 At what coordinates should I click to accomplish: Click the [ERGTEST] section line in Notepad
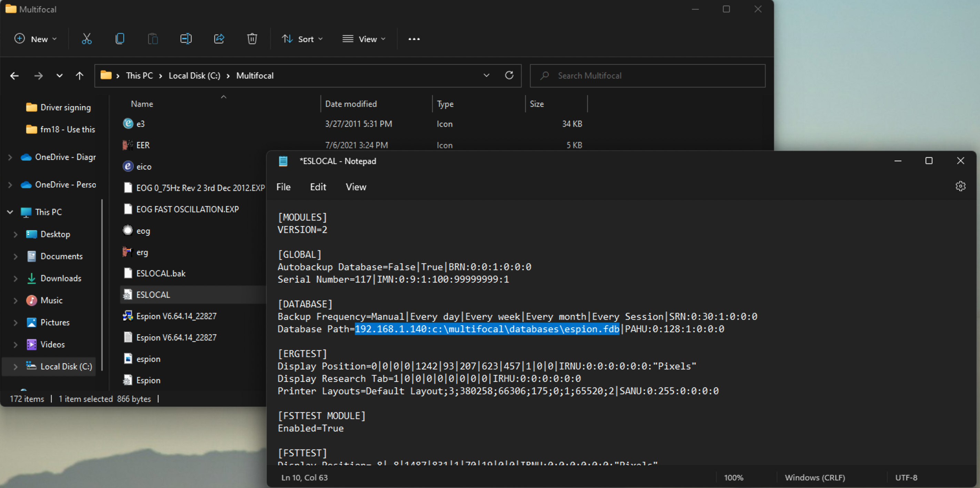303,354
